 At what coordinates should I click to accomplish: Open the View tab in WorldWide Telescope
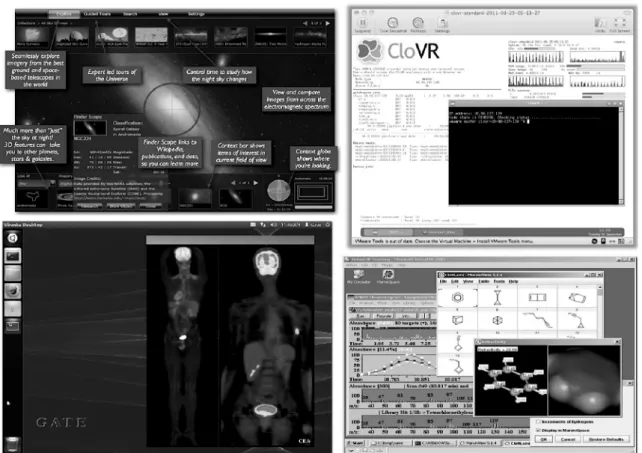(x=163, y=14)
